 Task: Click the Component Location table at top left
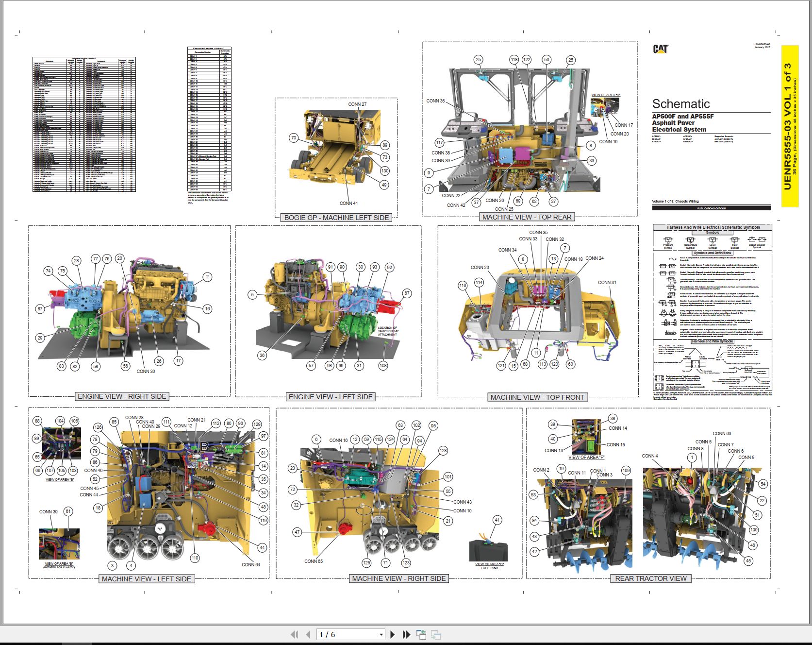tap(84, 125)
